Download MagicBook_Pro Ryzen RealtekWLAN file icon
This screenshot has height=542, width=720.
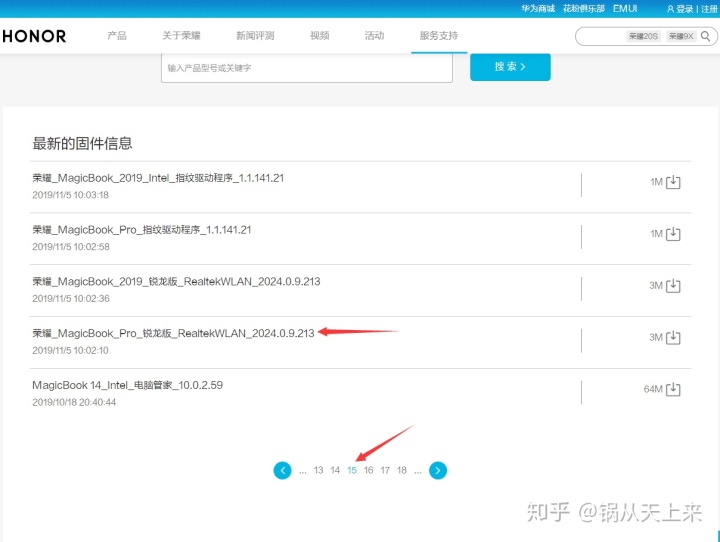click(x=673, y=338)
